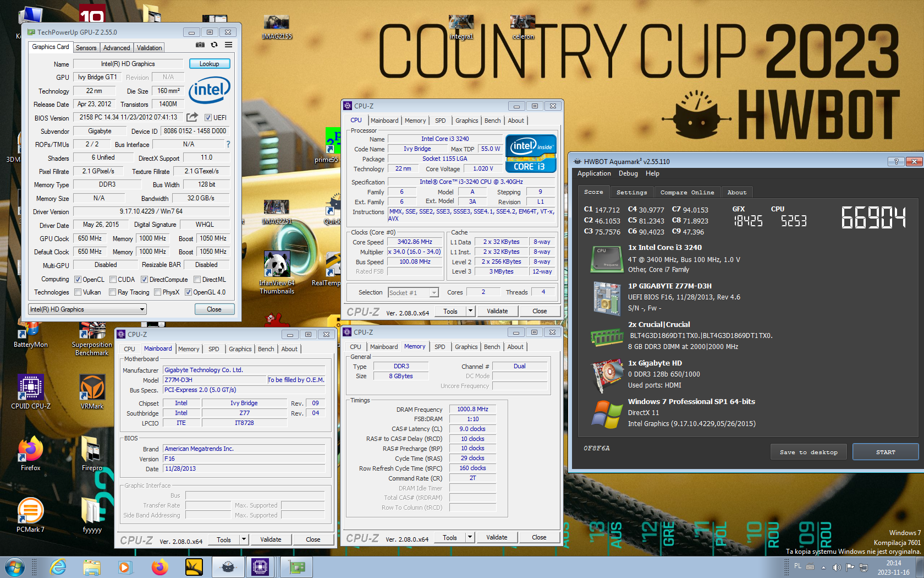Open integra1 desktop image file
The width and height of the screenshot is (924, 578).
coord(461,28)
